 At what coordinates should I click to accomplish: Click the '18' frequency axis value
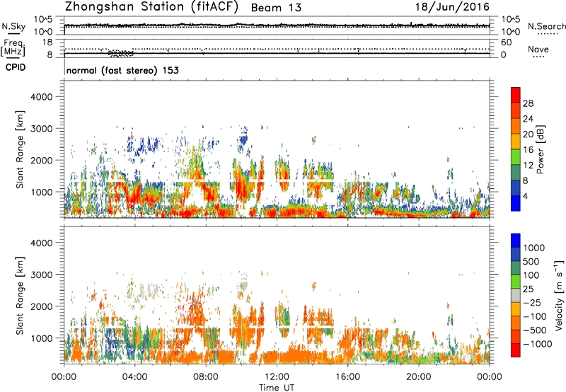point(47,42)
